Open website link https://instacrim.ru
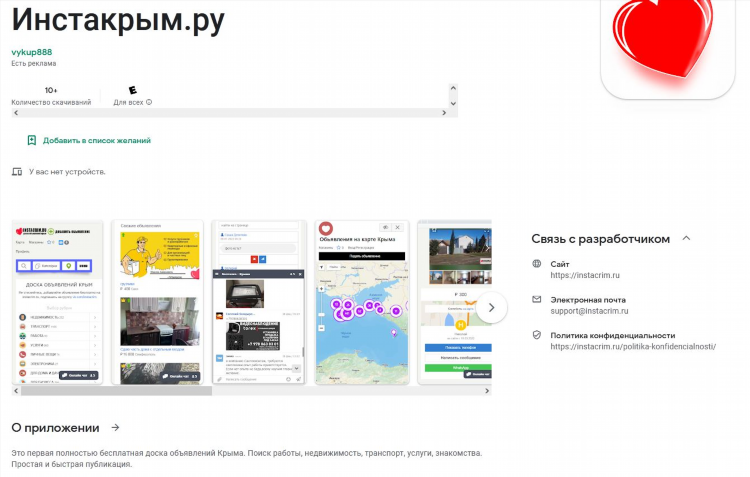 585,276
